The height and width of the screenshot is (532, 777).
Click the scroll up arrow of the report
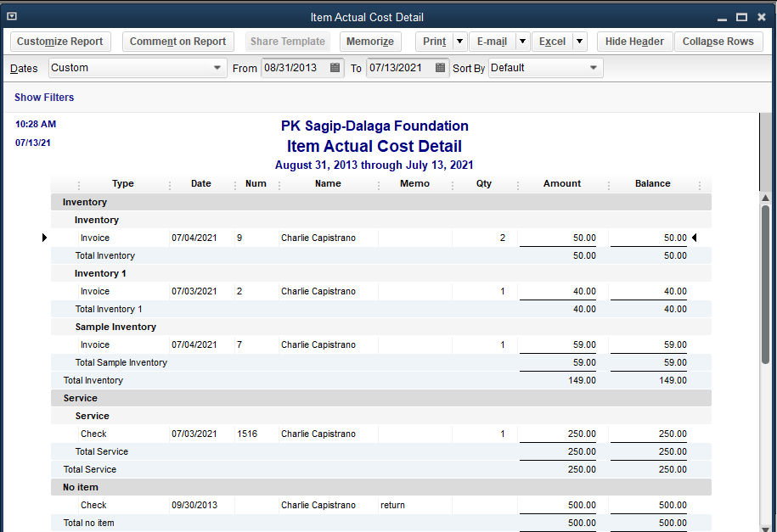click(765, 199)
